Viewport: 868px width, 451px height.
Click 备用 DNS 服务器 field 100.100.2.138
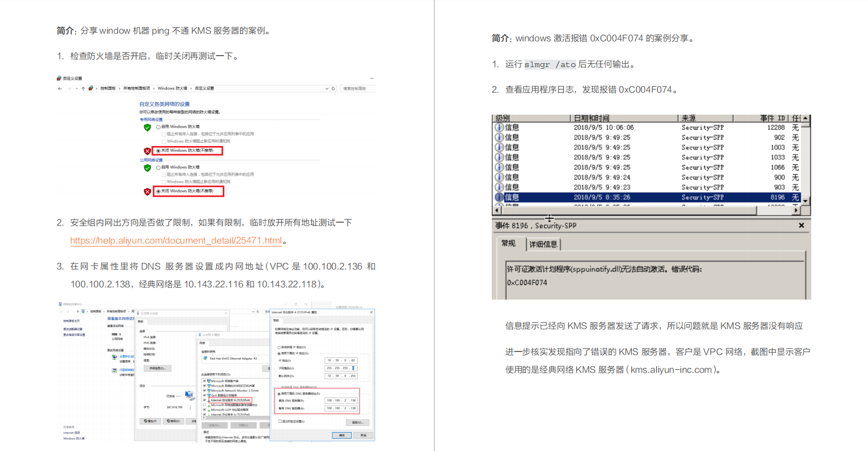(x=341, y=408)
